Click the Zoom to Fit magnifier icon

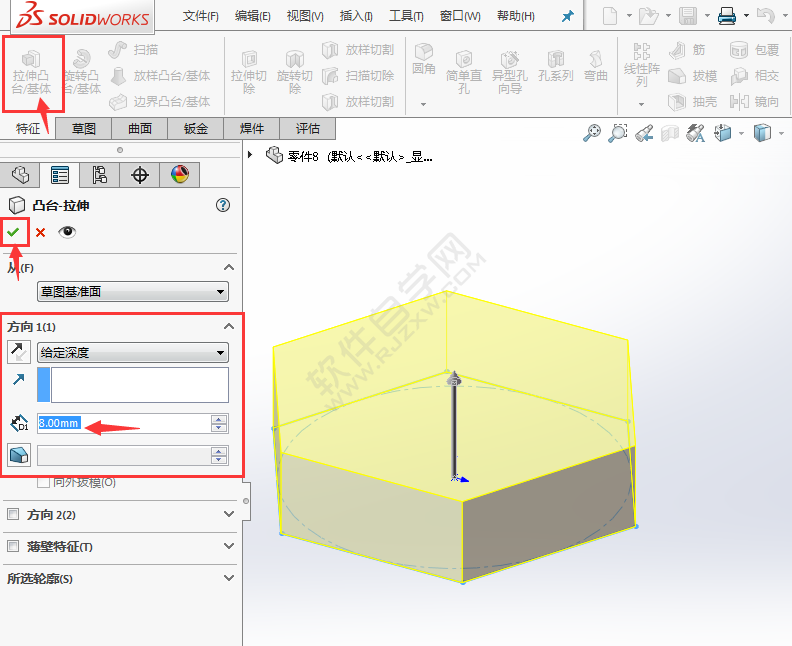pos(591,133)
